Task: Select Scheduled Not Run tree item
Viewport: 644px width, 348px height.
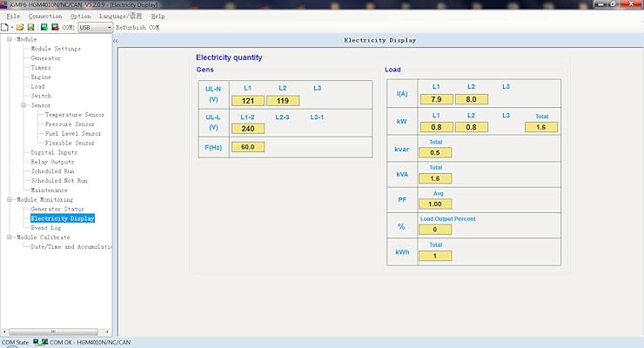Action: click(x=59, y=181)
